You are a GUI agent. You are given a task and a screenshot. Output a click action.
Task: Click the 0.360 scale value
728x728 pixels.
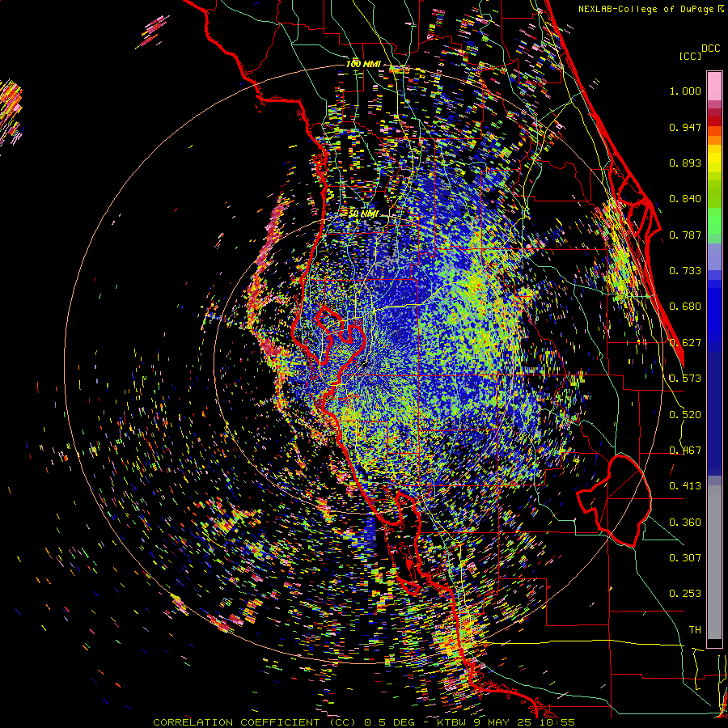685,523
